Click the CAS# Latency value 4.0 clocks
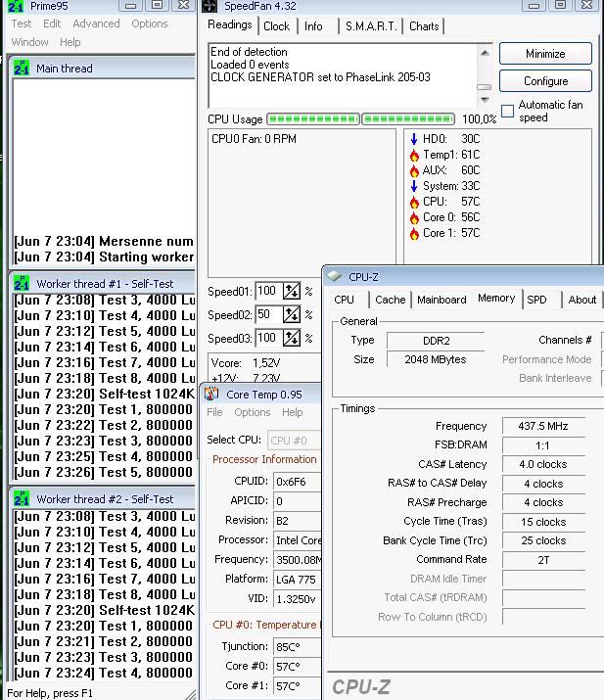604x700 pixels. pyautogui.click(x=543, y=464)
